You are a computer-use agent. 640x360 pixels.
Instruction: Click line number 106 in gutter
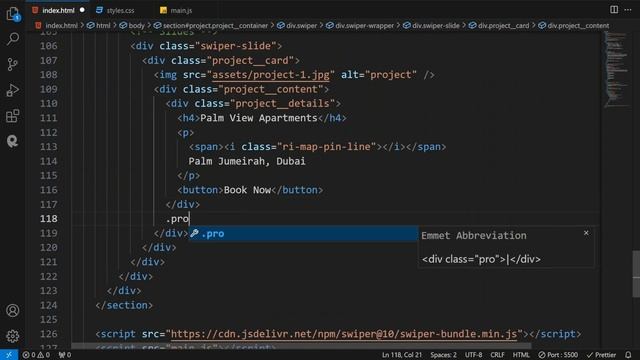(49, 46)
